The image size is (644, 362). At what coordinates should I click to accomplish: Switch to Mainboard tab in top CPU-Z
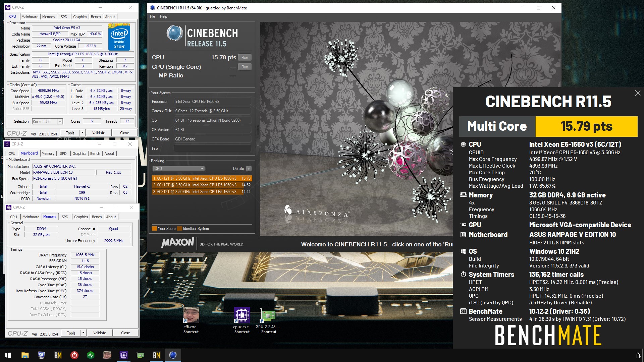pyautogui.click(x=30, y=17)
